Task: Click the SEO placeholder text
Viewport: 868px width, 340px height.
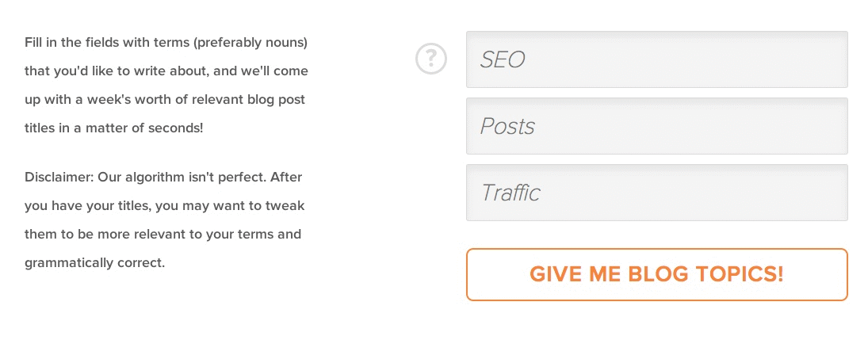Action: pyautogui.click(x=502, y=59)
